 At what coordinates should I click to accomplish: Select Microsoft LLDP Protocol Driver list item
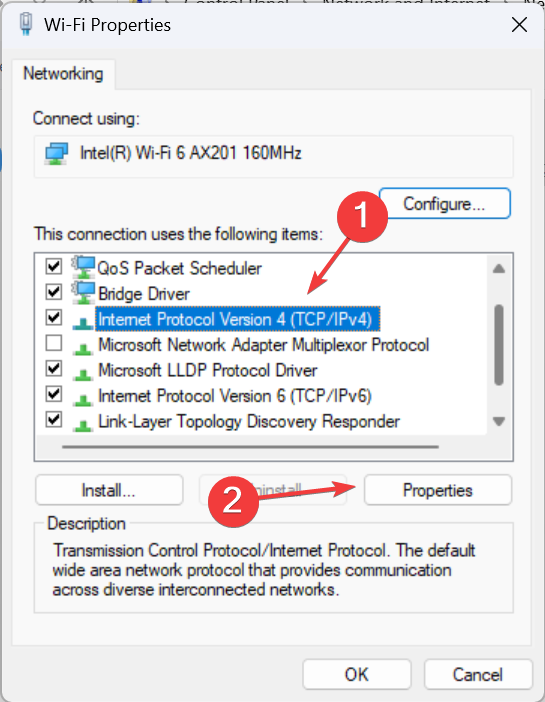[207, 371]
